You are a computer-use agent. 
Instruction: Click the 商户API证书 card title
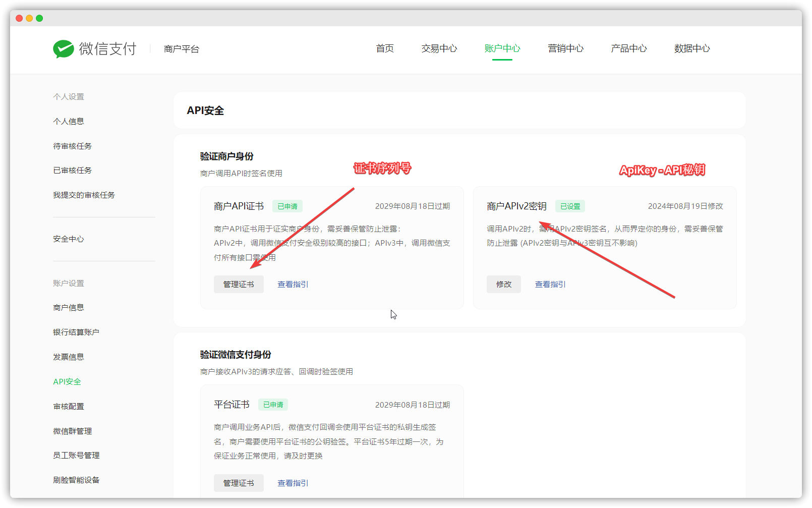(x=239, y=206)
